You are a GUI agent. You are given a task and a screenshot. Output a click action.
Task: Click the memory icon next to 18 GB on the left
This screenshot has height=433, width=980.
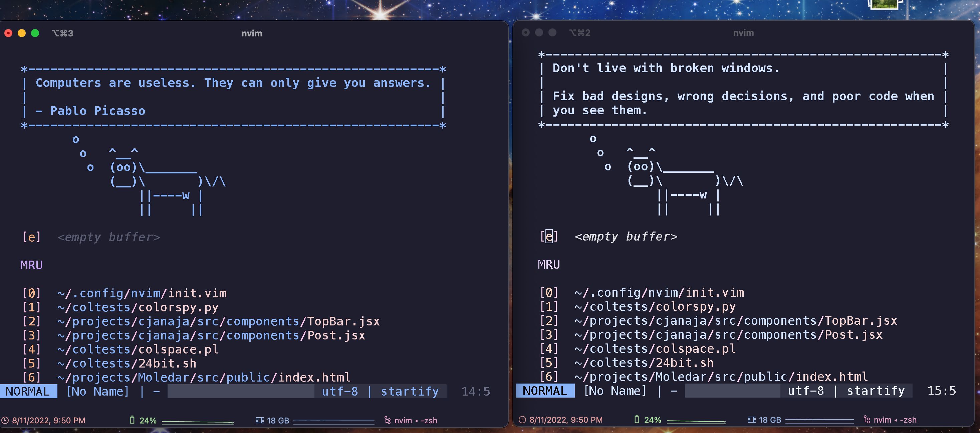click(x=260, y=420)
